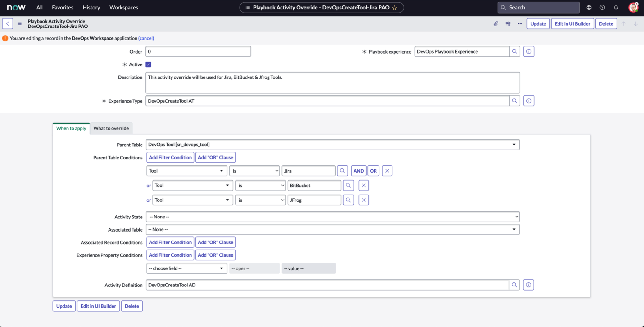Image resolution: width=644 pixels, height=327 pixels.
Task: Preview Playbook experience record info icon
Action: tap(529, 52)
